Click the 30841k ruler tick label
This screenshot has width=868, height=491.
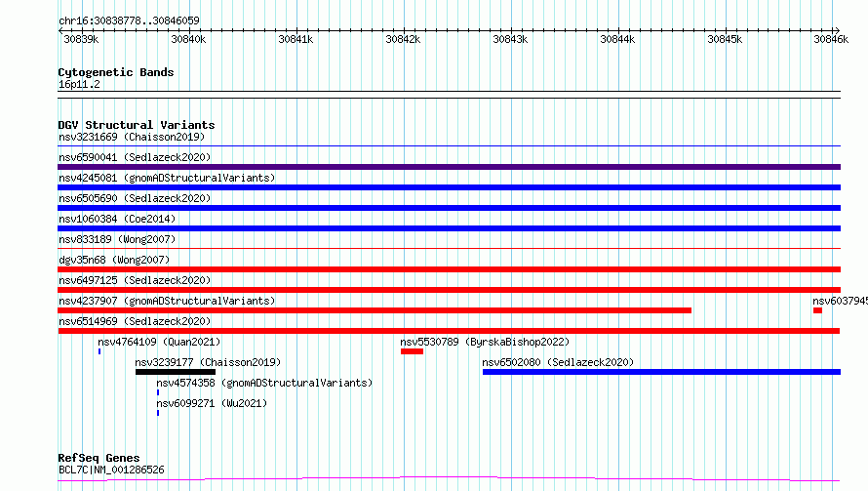[296, 39]
